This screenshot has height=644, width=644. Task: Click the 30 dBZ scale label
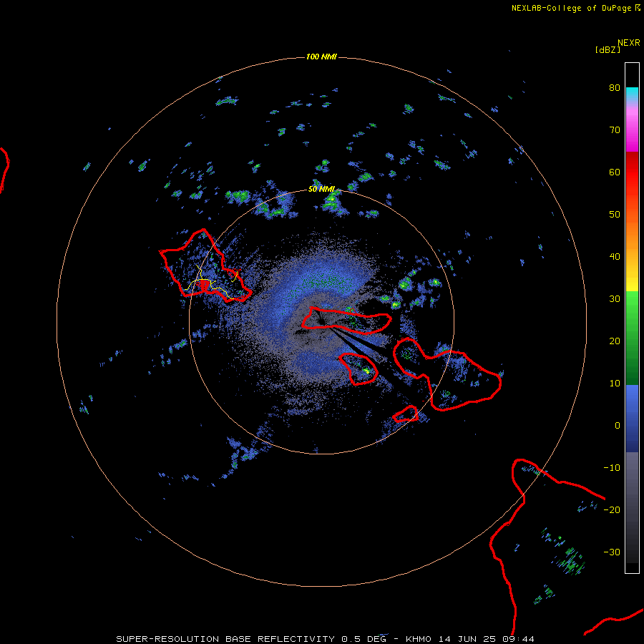point(615,298)
